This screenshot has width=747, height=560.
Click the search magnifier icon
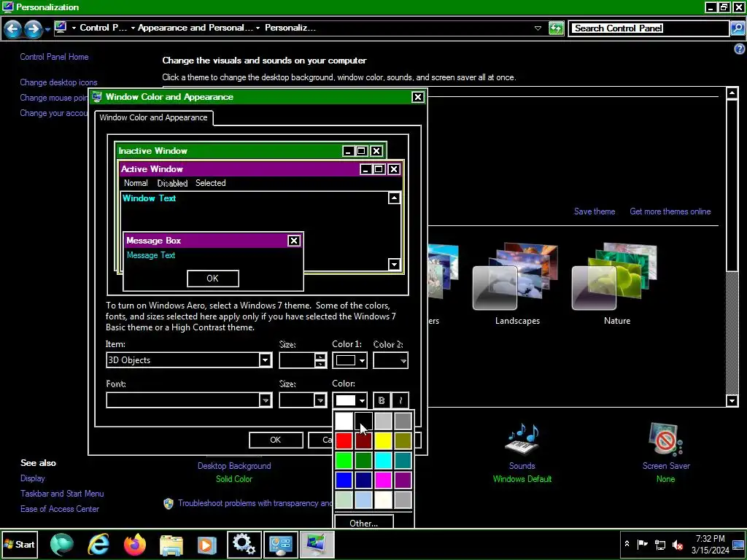(x=738, y=28)
